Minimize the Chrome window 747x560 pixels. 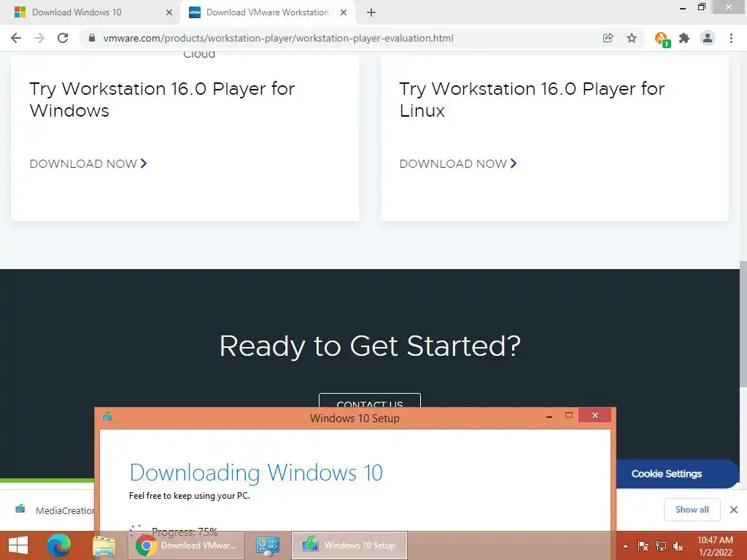(x=683, y=7)
